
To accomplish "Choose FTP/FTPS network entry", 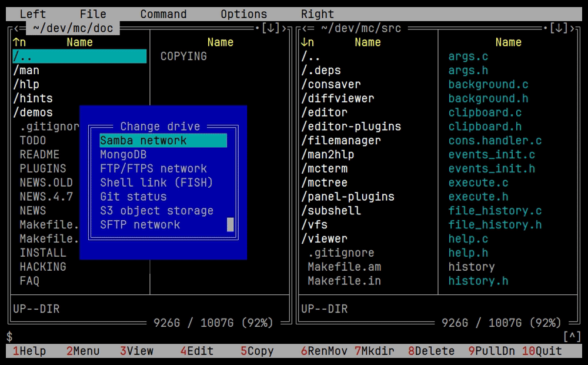I will [x=153, y=168].
